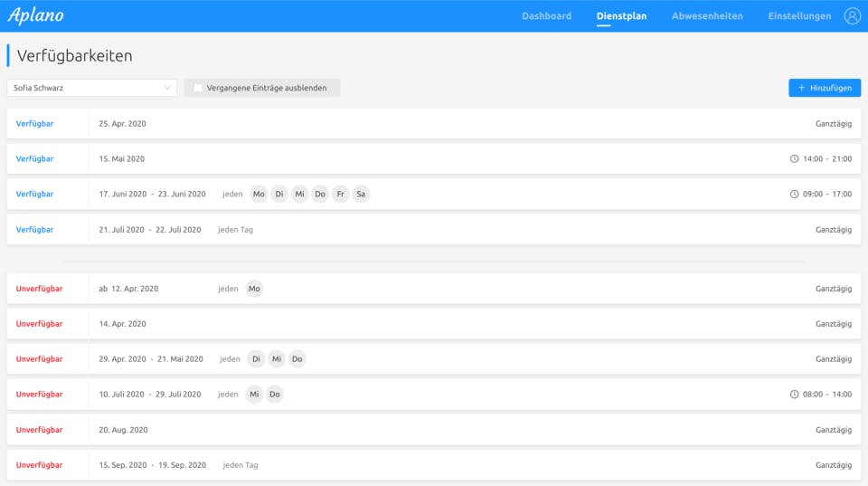The height and width of the screenshot is (486, 868).
Task: Click 'jeden Tag' in the 15. Sep. row
Action: pyautogui.click(x=241, y=465)
